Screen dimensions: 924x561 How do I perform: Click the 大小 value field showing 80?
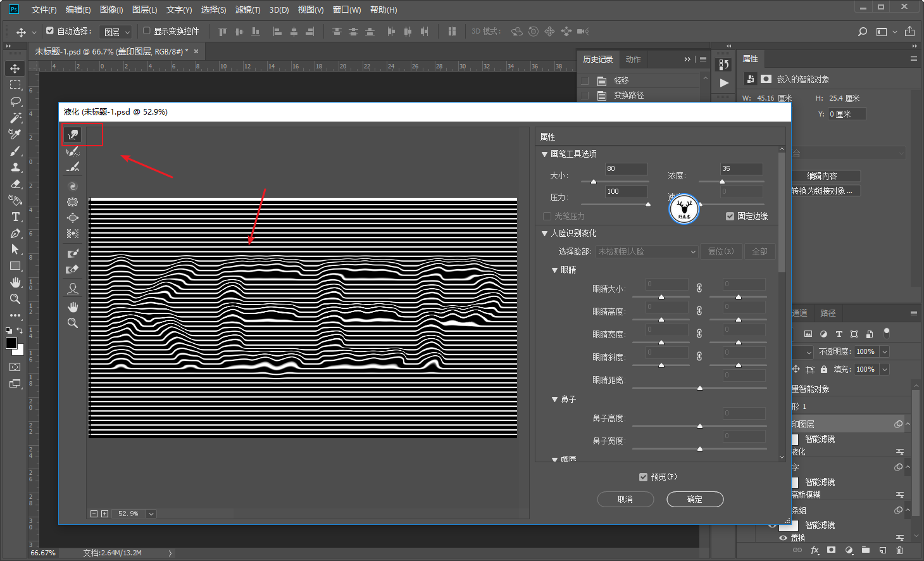click(627, 169)
